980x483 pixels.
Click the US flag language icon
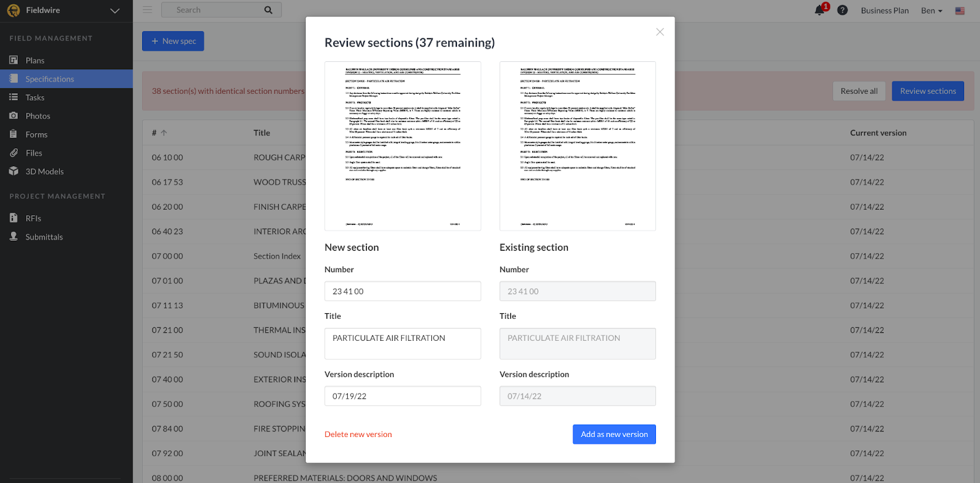(x=960, y=11)
